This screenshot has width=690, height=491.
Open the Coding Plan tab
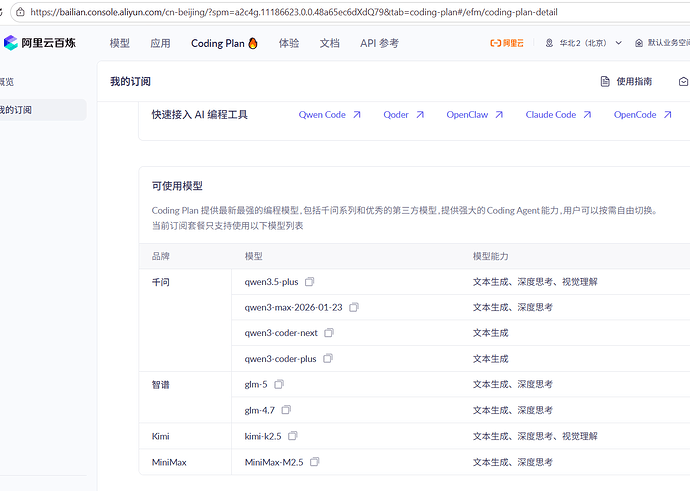tap(224, 43)
